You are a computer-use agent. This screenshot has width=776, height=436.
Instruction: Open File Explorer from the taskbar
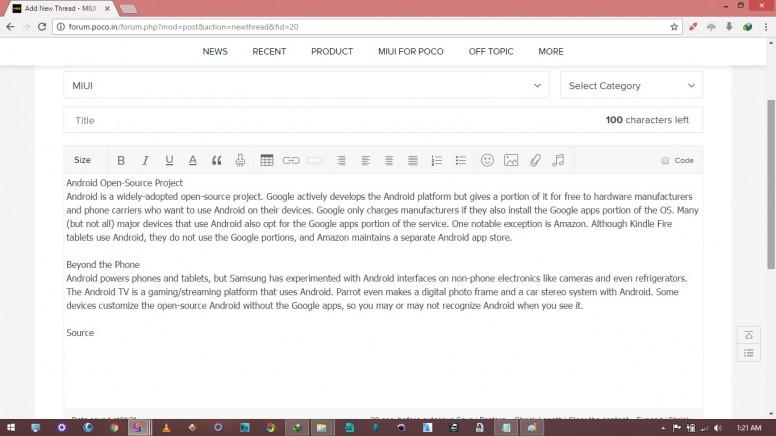(x=322, y=428)
